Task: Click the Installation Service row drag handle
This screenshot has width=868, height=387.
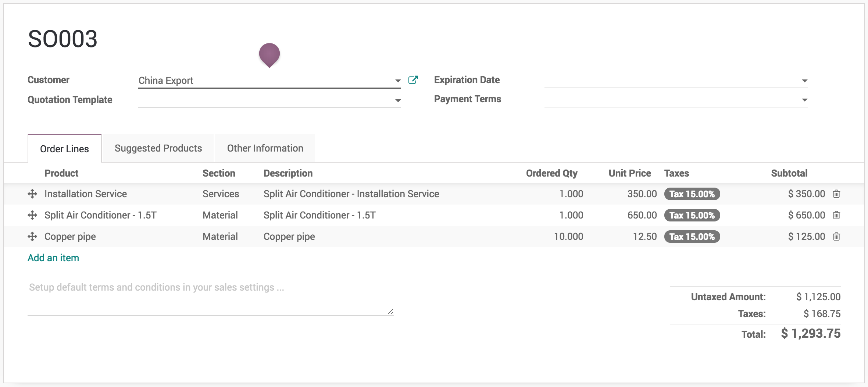Action: (32, 194)
